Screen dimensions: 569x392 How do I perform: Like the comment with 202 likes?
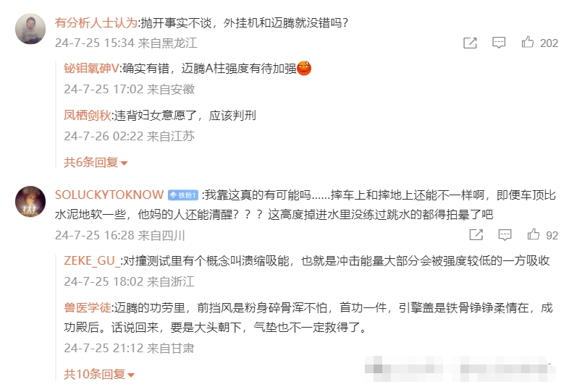(528, 42)
